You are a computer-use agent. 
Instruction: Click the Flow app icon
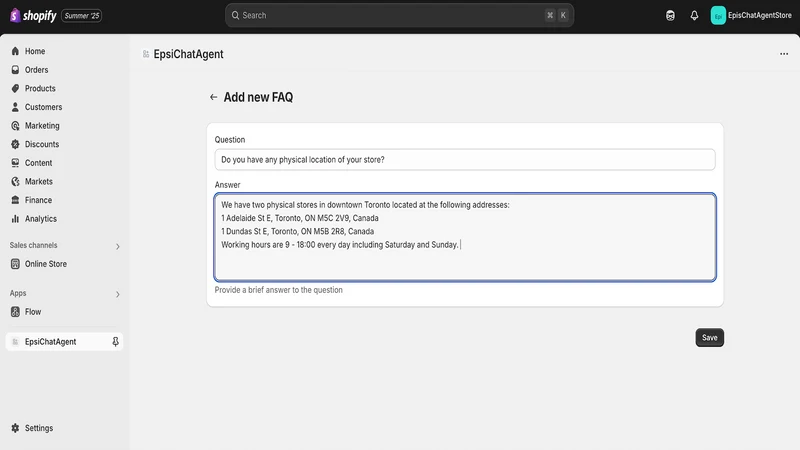point(15,312)
